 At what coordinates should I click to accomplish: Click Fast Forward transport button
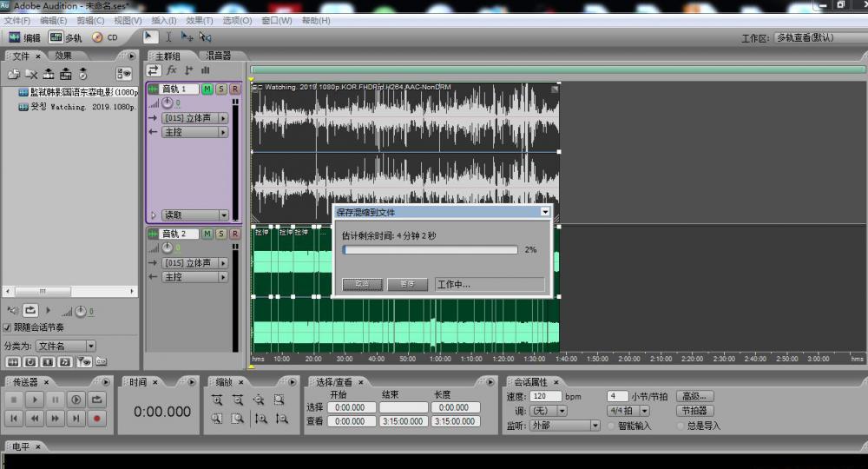(56, 419)
